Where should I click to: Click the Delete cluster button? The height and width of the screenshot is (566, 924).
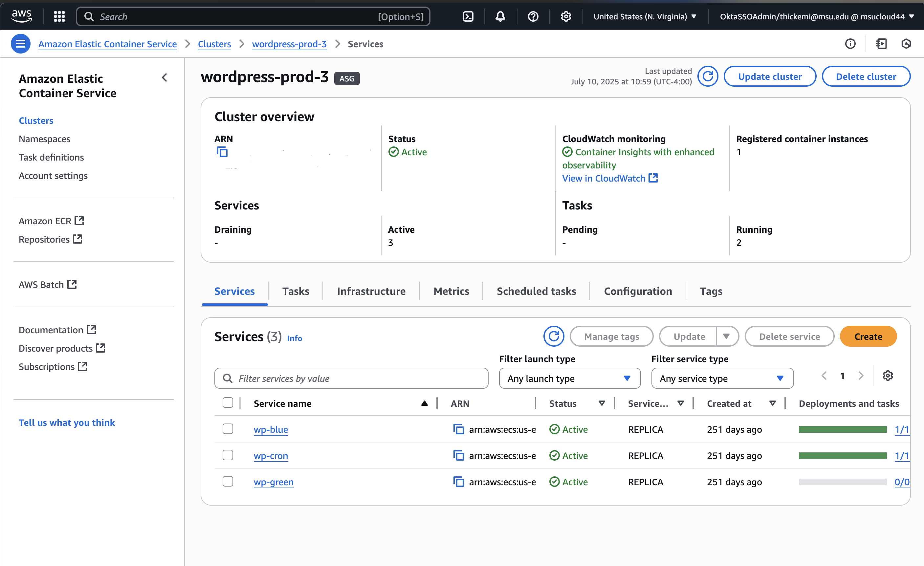pyautogui.click(x=866, y=76)
